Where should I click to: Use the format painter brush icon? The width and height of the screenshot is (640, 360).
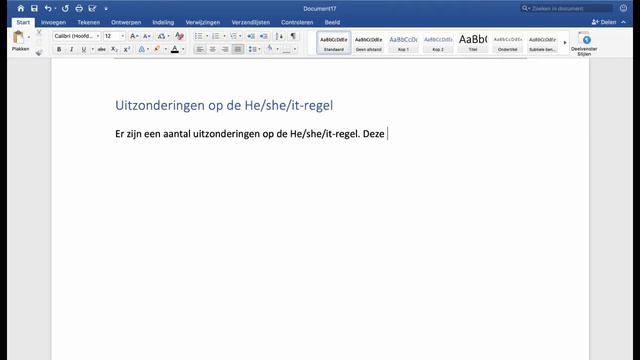[39, 52]
